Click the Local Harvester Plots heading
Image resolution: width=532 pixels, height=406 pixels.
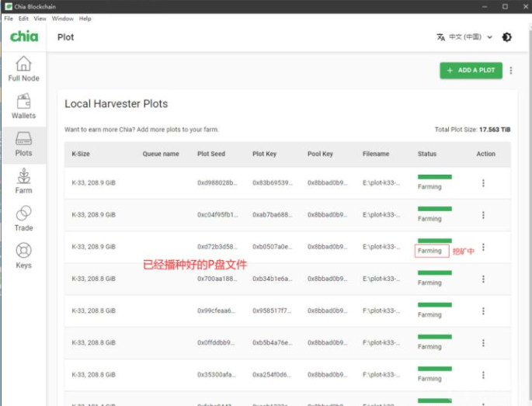(x=116, y=103)
